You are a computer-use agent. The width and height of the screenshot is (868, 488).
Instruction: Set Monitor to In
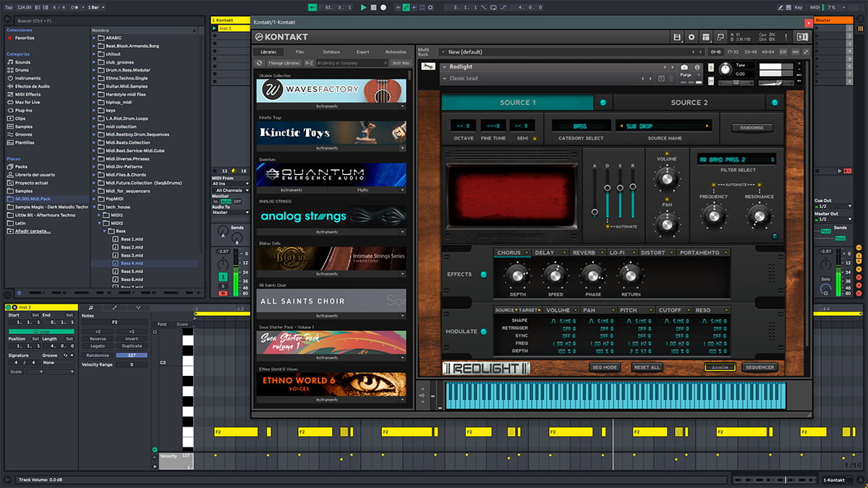coord(215,201)
